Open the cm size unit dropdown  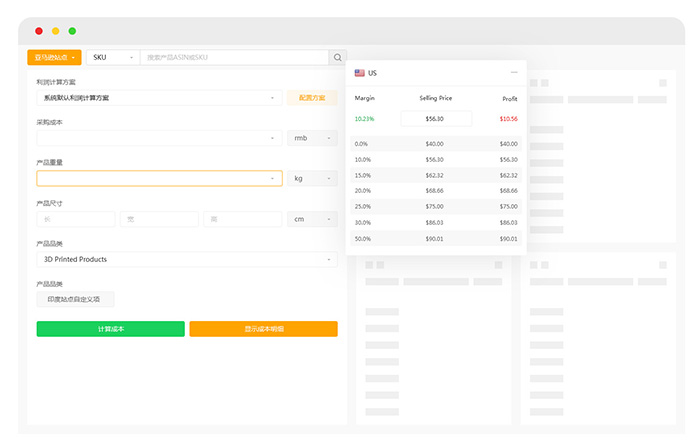[312, 219]
